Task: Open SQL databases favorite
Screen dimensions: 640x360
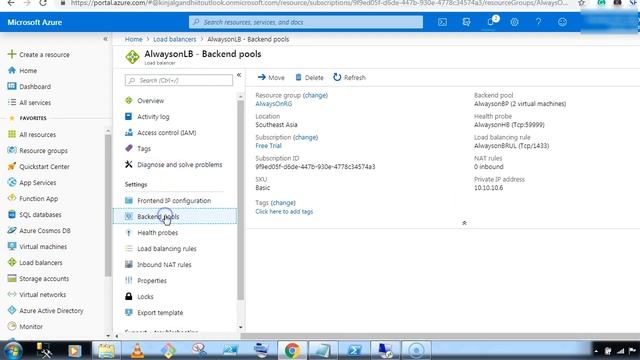Action: coord(34,214)
